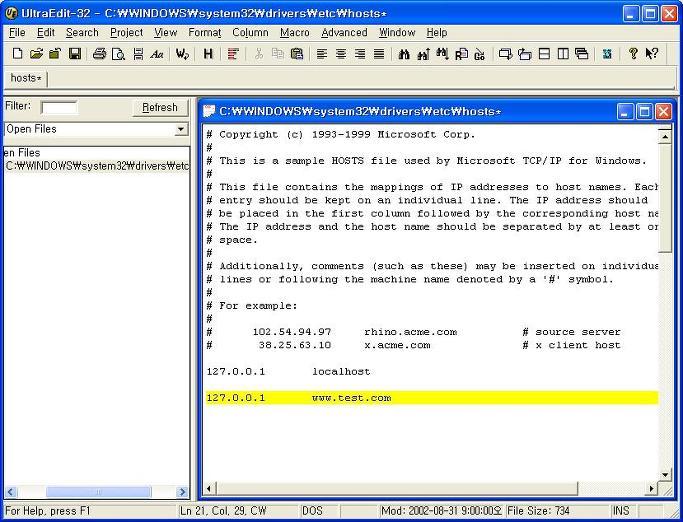Cascade windows using the toolbar icon
The height and width of the screenshot is (522, 683).
582,54
